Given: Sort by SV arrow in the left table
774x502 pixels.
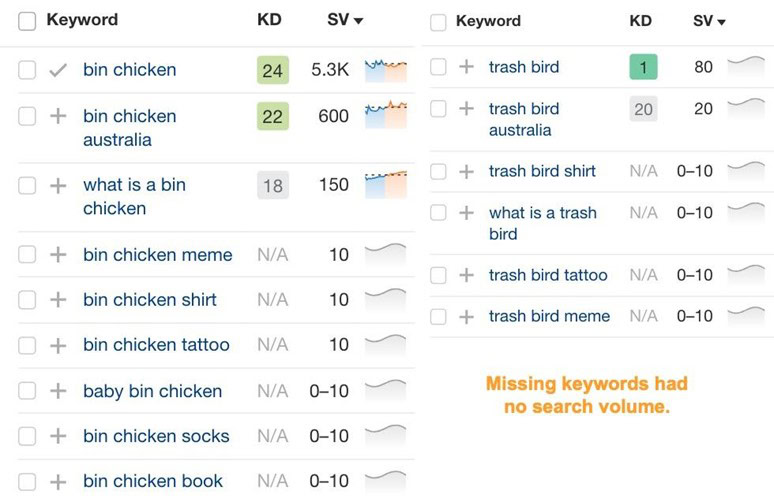Looking at the screenshot, I should point(359,21).
